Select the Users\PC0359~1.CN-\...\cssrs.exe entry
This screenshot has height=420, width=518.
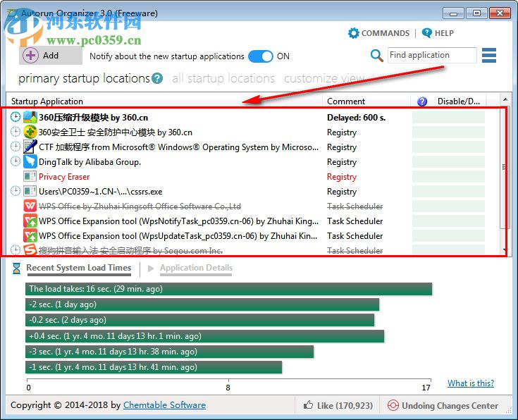coord(100,192)
